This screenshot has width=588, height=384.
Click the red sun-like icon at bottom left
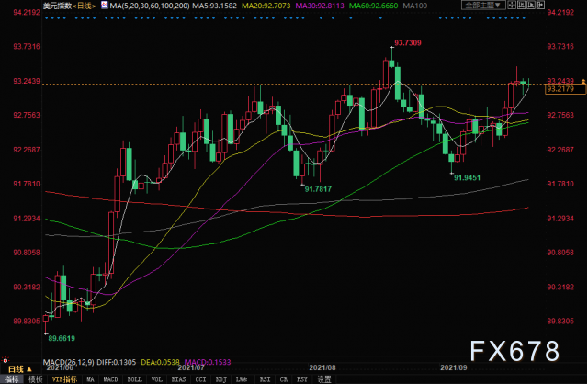click(6, 361)
